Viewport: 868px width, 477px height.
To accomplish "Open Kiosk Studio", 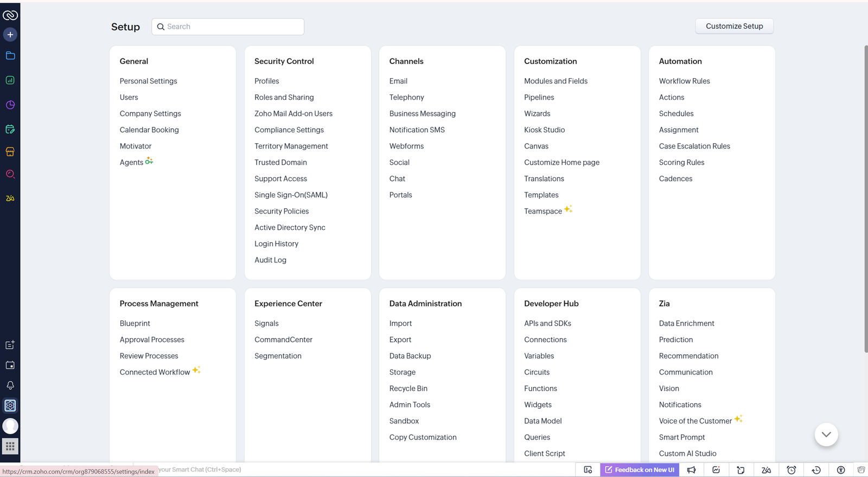I will [544, 130].
